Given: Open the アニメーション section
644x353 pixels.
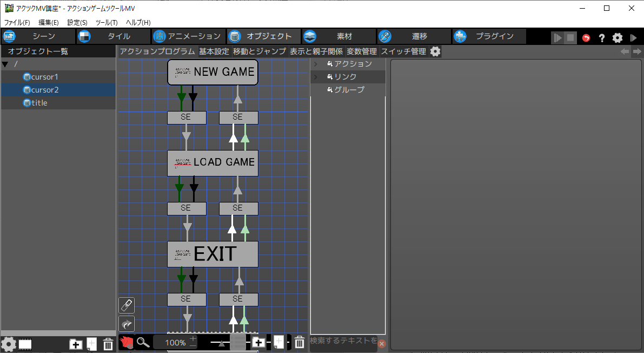Looking at the screenshot, I should tap(188, 36).
